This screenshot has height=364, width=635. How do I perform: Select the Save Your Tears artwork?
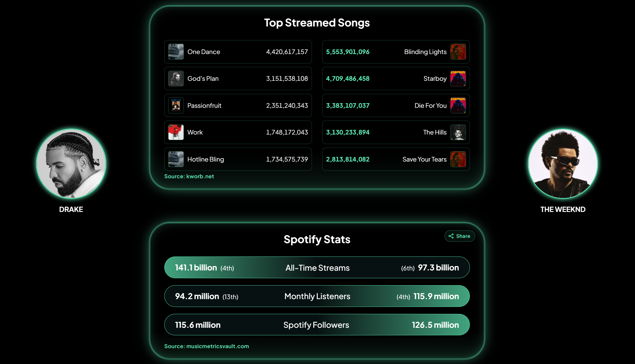pyautogui.click(x=458, y=159)
